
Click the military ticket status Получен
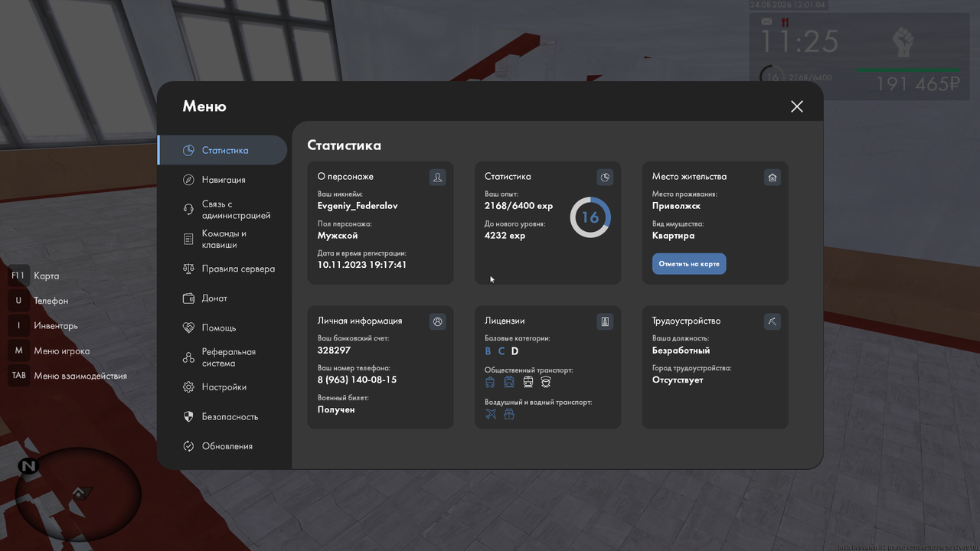(x=336, y=409)
